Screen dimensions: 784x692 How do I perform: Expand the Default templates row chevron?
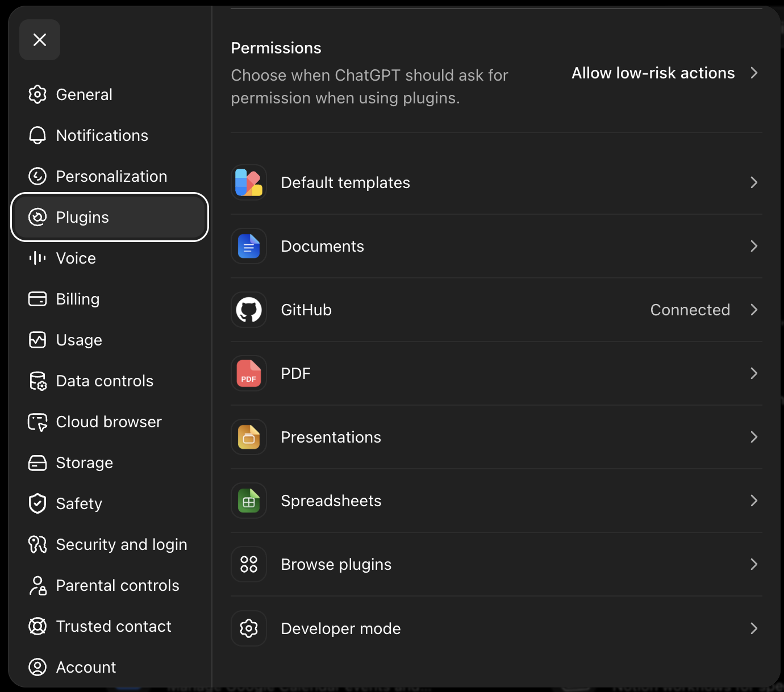(x=754, y=182)
